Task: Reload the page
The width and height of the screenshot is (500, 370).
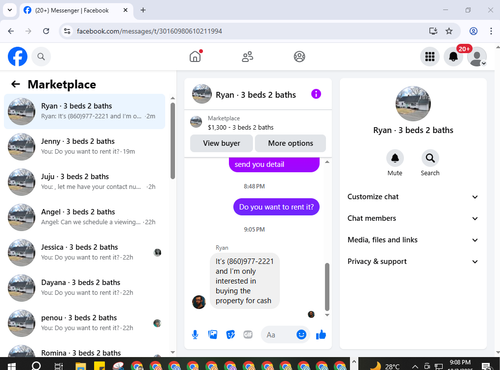Action: 46,31
